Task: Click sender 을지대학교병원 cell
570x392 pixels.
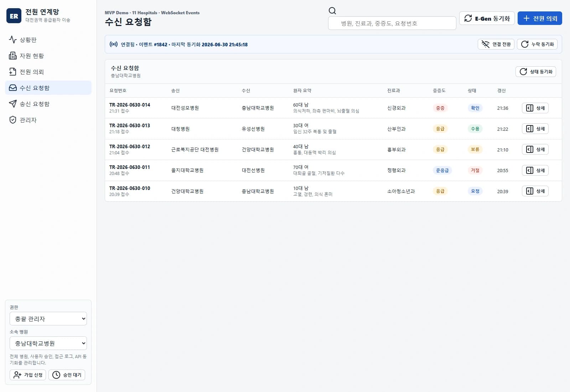Action: point(187,170)
